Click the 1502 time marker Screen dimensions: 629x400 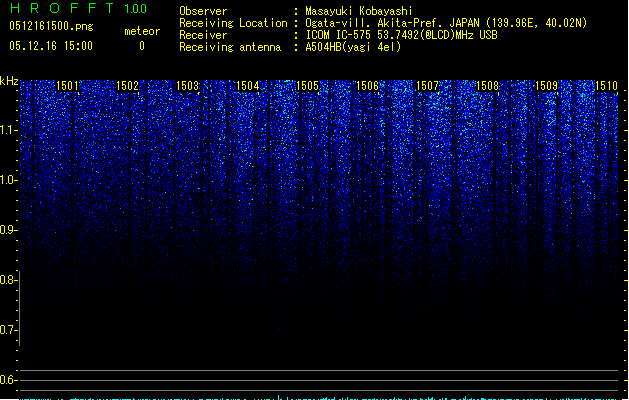point(127,86)
